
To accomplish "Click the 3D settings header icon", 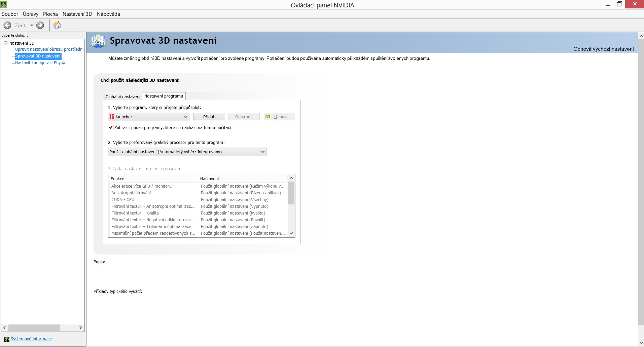I will point(98,41).
